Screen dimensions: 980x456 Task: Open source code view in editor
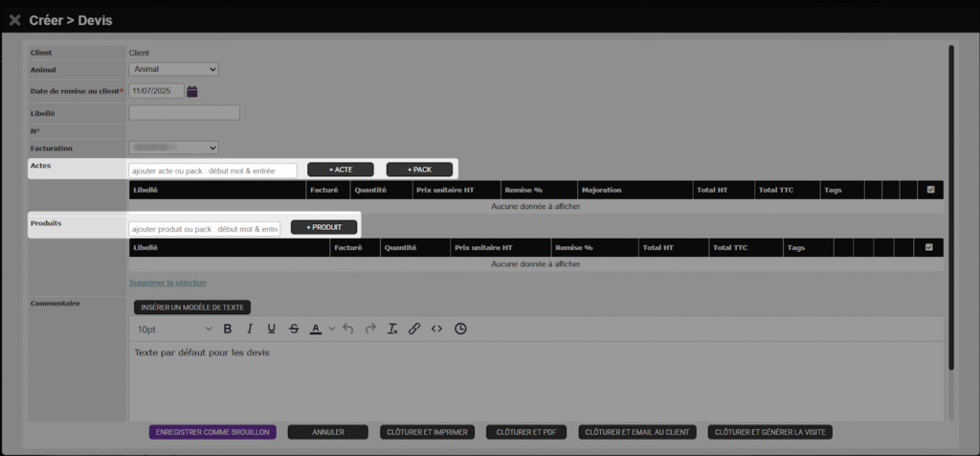point(436,329)
